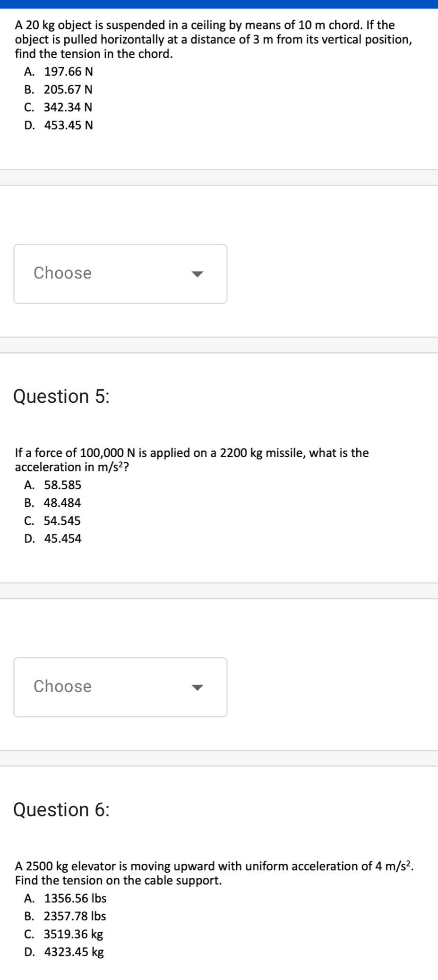This screenshot has height=980, width=438.
Task: Click the arrow icon on the first Choose dropdown
Action: pyautogui.click(x=197, y=274)
